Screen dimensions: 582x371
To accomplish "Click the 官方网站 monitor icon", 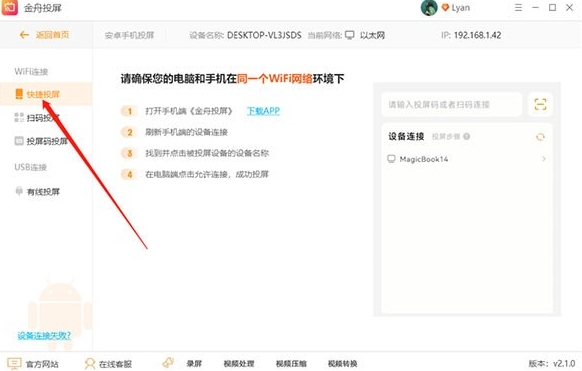I will click(14, 363).
